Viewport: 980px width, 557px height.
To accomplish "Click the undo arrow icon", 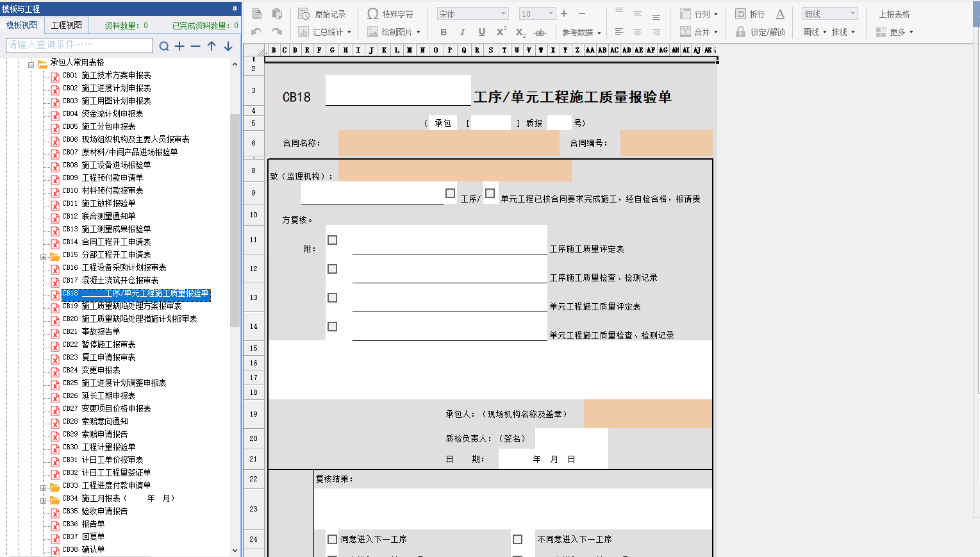I will tap(256, 31).
